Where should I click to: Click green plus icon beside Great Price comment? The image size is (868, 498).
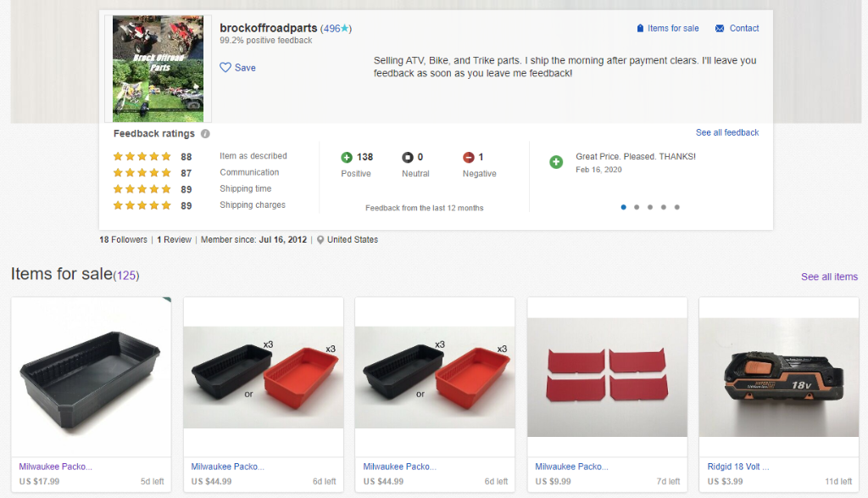tap(556, 162)
